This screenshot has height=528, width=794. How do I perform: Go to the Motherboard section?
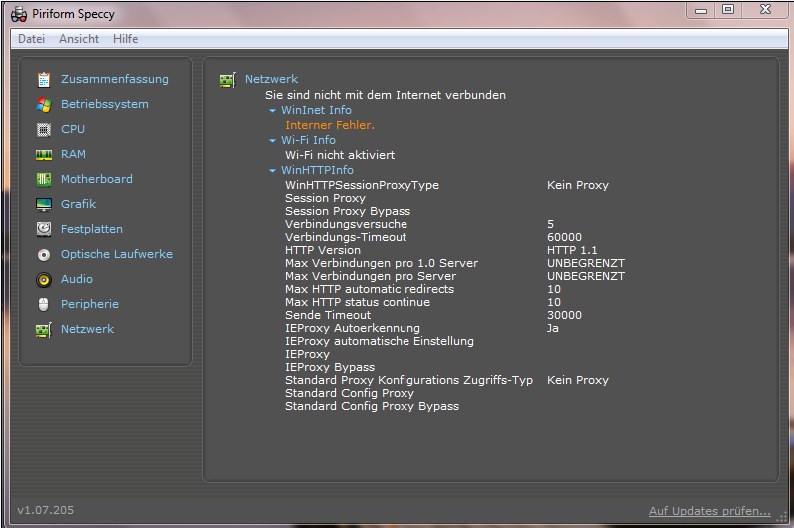(97, 179)
